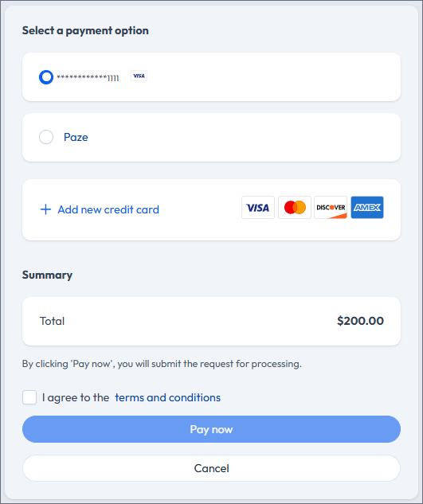Tick the terms and conditions agreement checkbox
Image resolution: width=423 pixels, height=504 pixels.
[29, 397]
